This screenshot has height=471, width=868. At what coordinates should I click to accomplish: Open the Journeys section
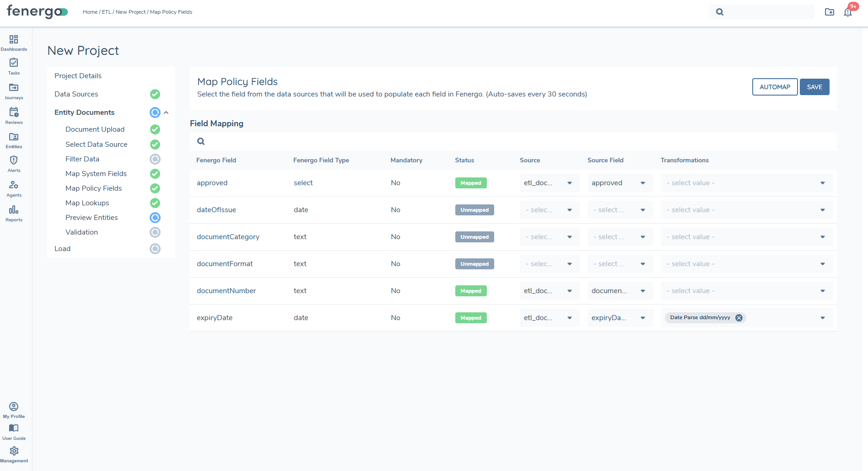[x=14, y=91]
